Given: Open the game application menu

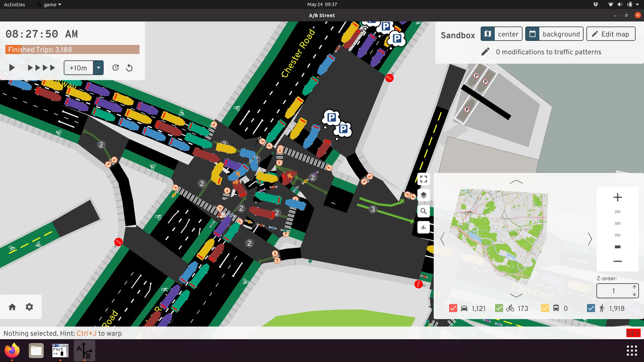Looking at the screenshot, I should [x=49, y=4].
